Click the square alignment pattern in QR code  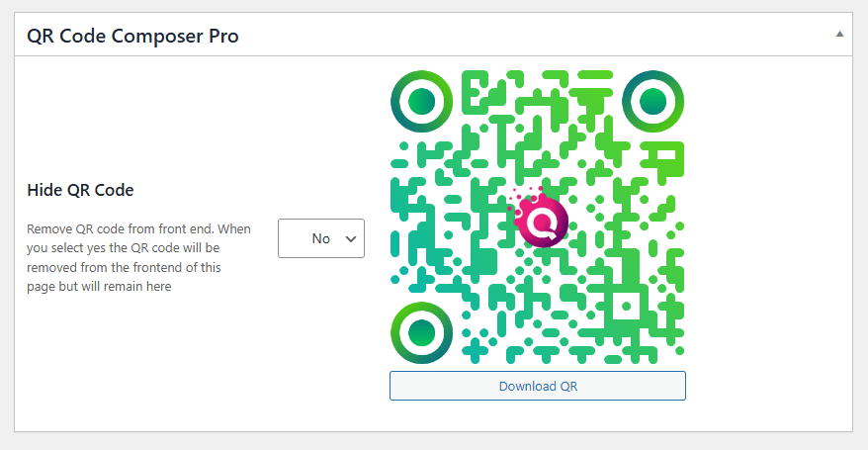624,308
